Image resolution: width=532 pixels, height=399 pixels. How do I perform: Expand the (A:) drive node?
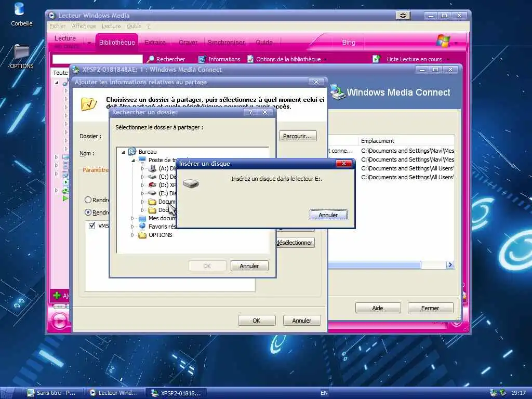click(142, 168)
